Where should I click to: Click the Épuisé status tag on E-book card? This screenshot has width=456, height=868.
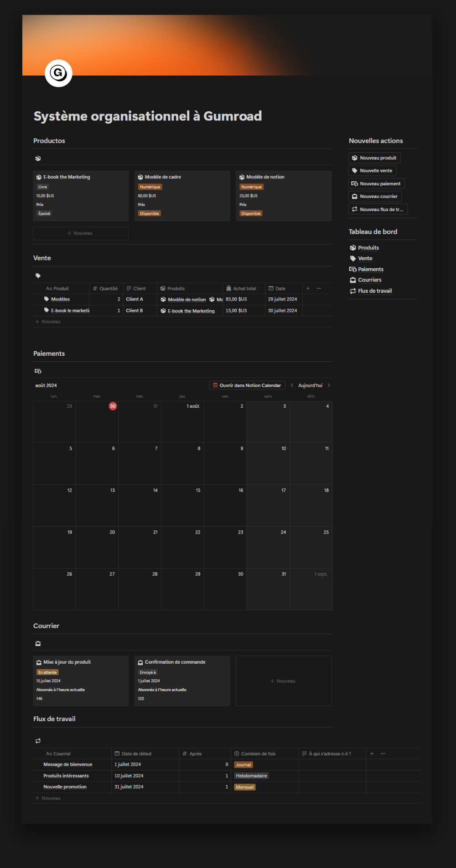(44, 213)
